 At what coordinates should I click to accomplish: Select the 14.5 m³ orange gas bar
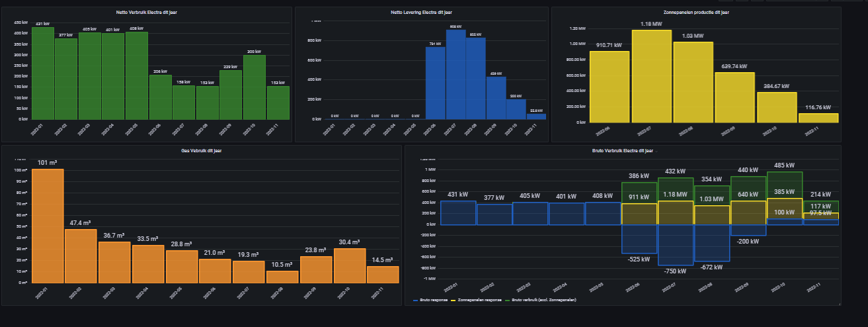[x=383, y=274]
